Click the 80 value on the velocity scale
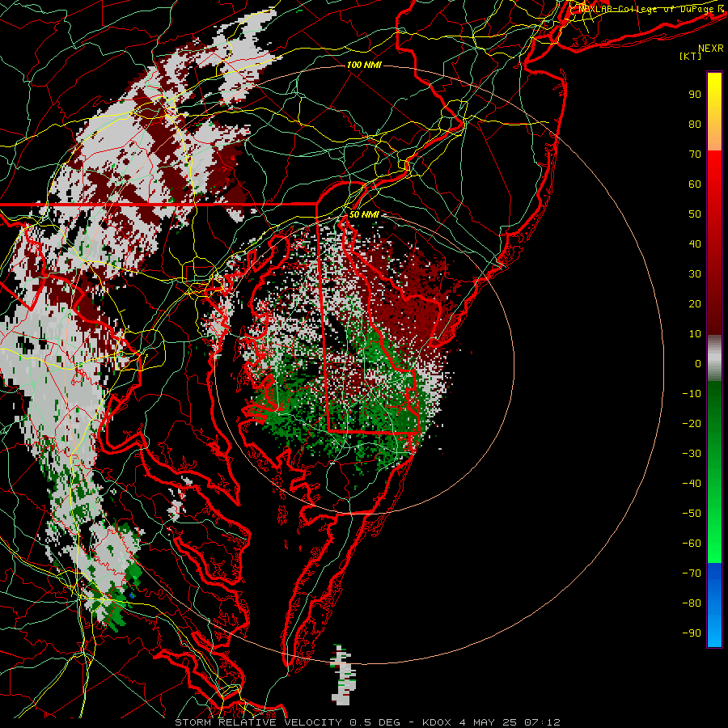 (695, 125)
